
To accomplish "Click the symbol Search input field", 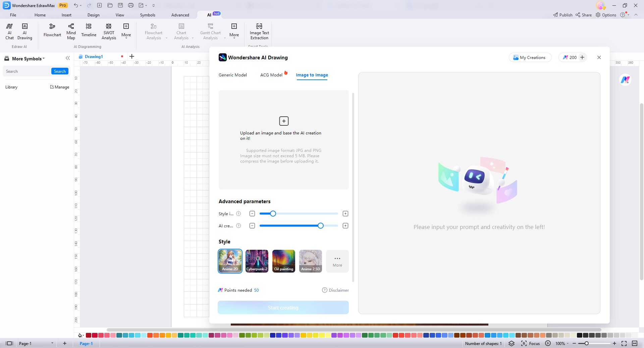I will click(x=27, y=71).
